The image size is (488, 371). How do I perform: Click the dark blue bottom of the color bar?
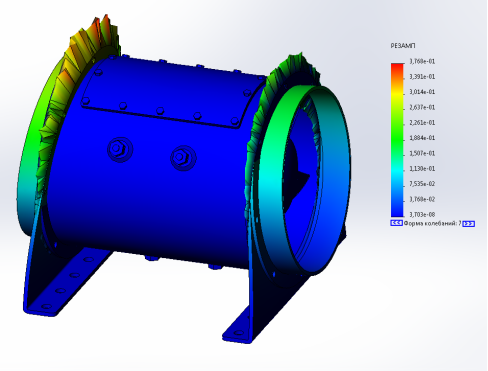point(397,213)
